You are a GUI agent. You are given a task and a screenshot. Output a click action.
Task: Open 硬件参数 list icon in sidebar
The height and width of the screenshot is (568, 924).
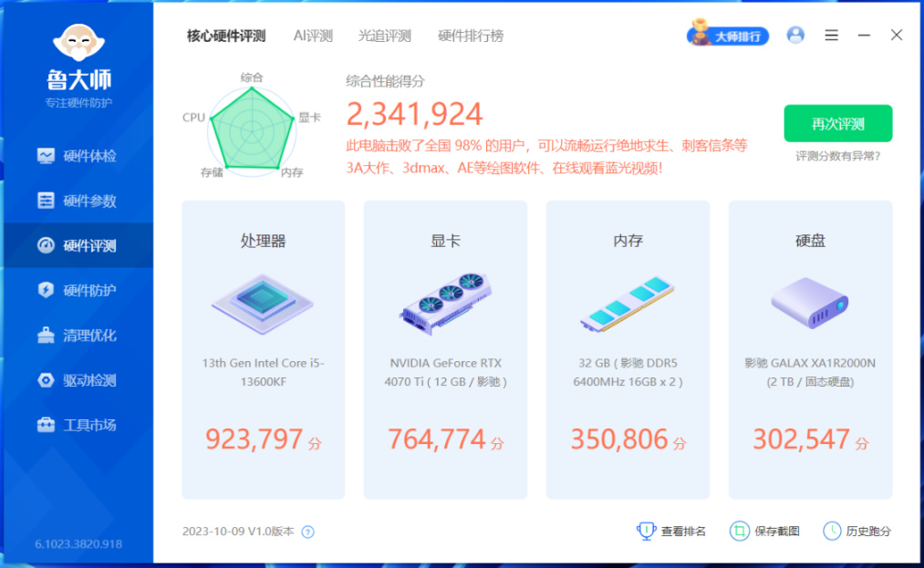[x=46, y=201]
